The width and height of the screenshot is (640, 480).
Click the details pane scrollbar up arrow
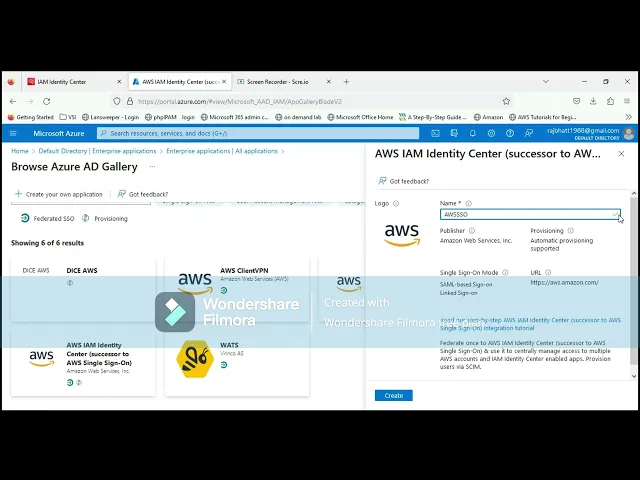634,193
